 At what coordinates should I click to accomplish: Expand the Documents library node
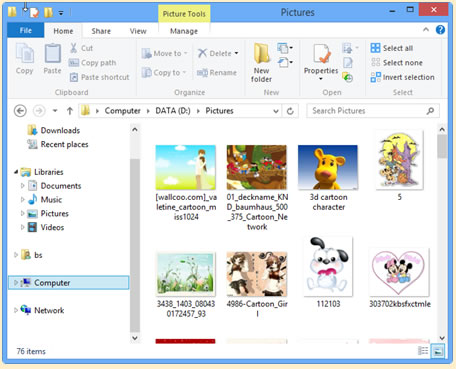[23, 186]
